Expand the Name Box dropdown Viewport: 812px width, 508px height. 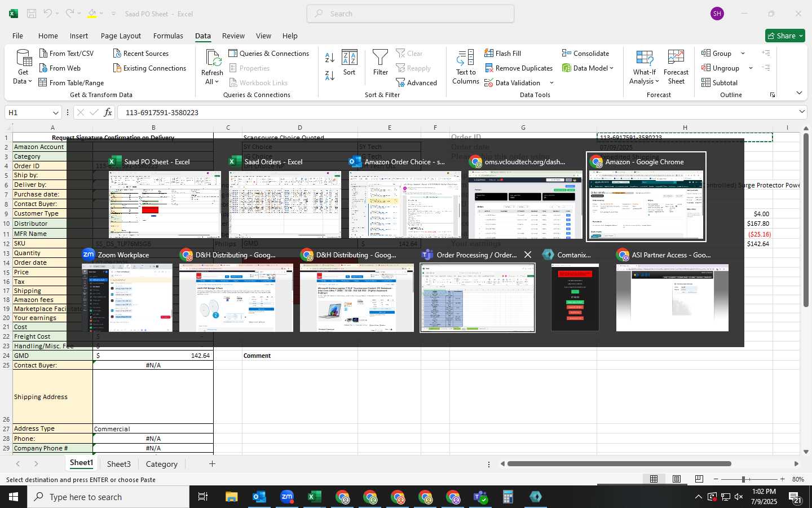point(55,112)
